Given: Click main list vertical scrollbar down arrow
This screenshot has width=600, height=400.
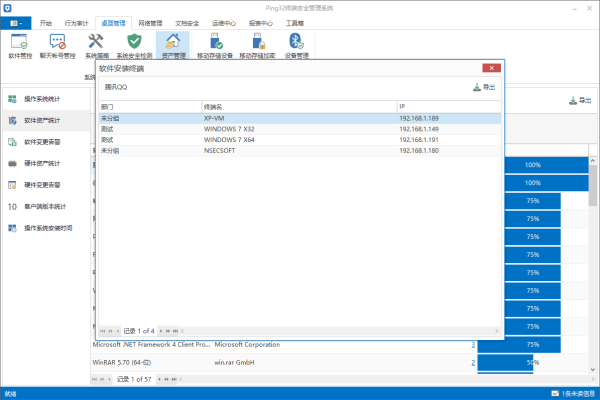Looking at the screenshot, I should tap(593, 370).
